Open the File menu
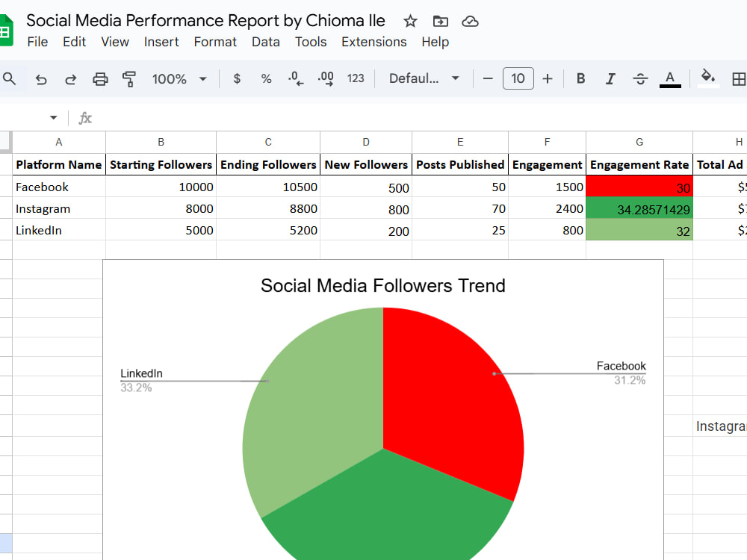The width and height of the screenshot is (747, 560). point(37,42)
